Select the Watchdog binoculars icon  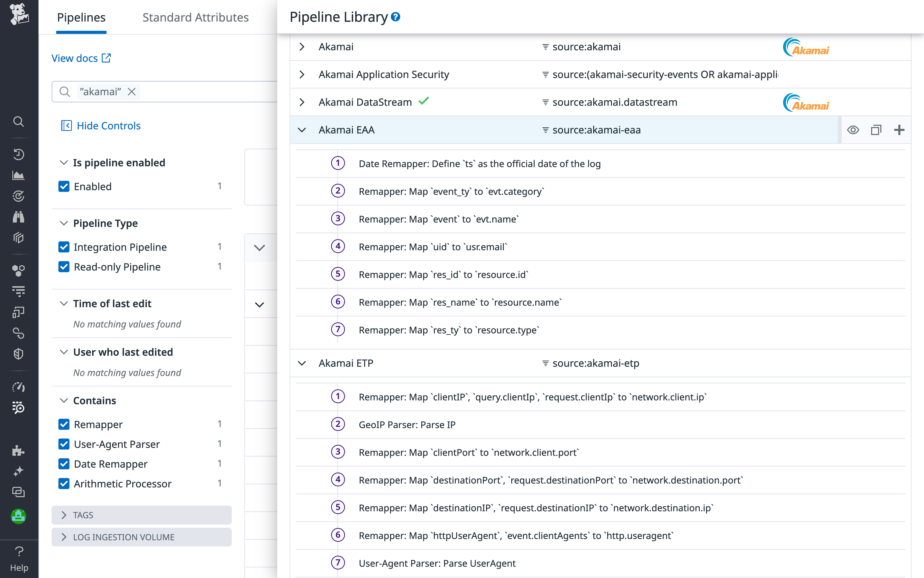[x=19, y=217]
